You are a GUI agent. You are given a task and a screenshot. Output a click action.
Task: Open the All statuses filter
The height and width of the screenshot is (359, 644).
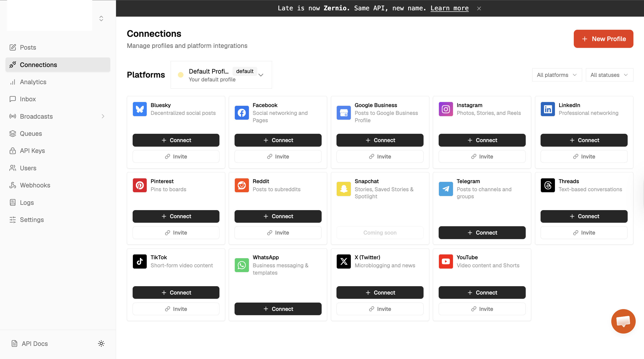click(609, 75)
